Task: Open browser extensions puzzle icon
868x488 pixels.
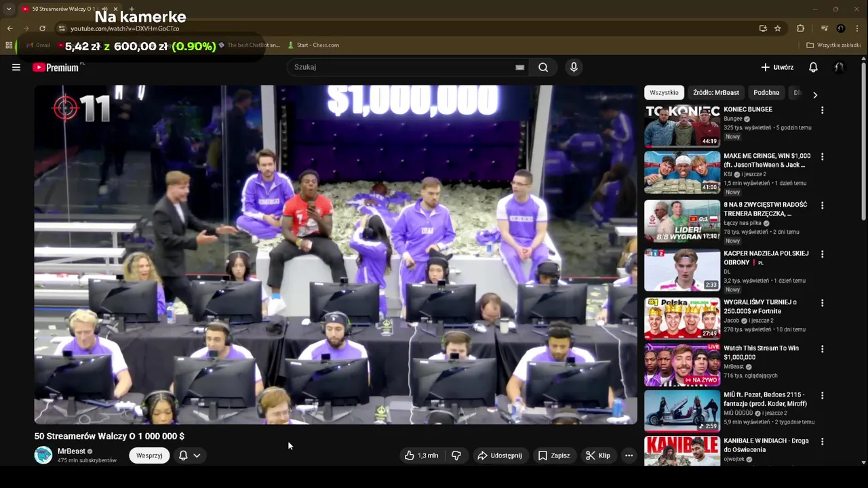Action: click(800, 28)
